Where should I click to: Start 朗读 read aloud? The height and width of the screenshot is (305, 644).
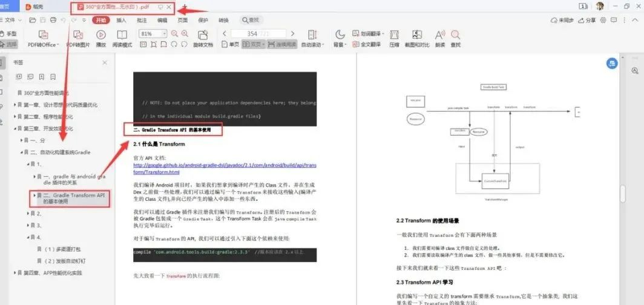click(440, 39)
